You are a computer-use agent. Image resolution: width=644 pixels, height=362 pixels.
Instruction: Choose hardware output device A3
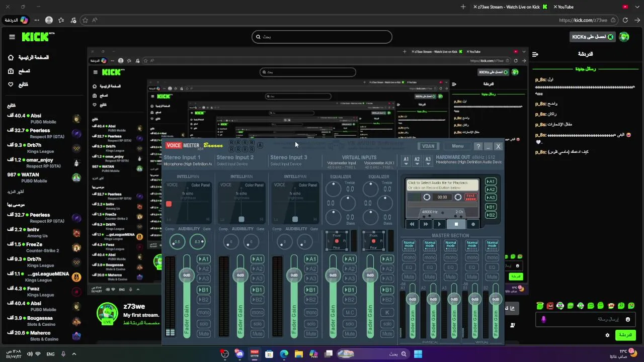[x=428, y=160]
